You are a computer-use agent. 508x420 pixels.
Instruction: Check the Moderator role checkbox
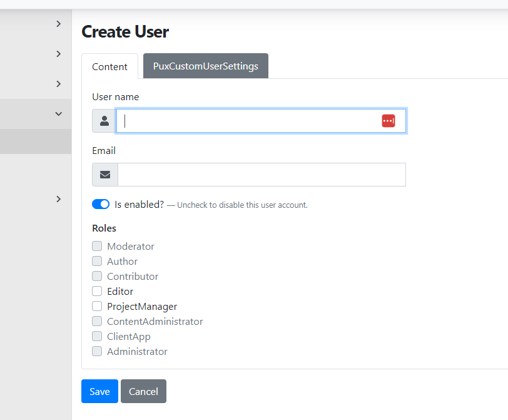coord(97,247)
